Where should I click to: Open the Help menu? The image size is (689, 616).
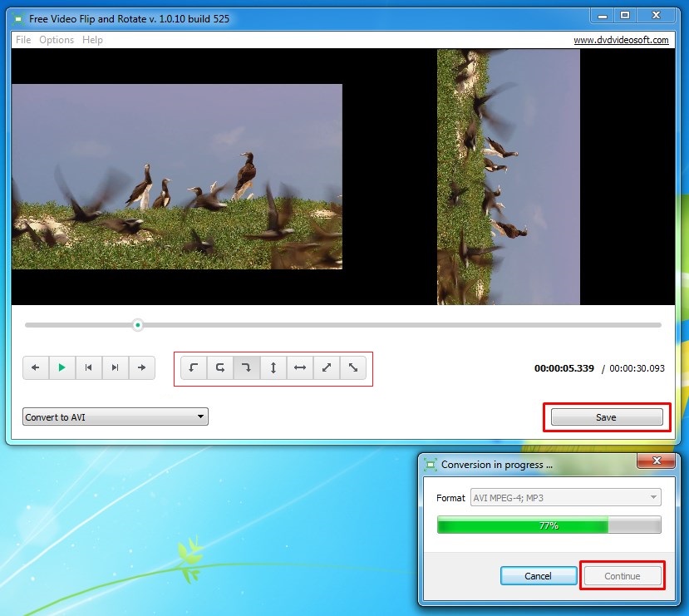pos(92,40)
